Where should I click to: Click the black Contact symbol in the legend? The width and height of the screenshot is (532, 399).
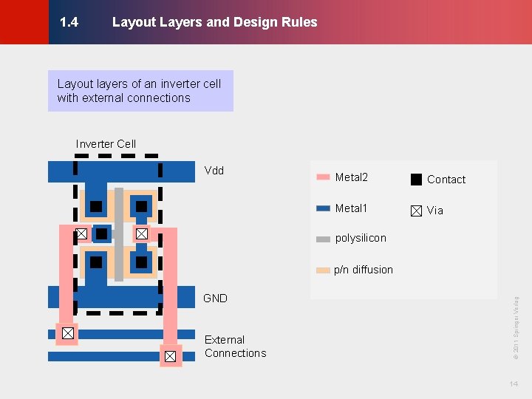pyautogui.click(x=416, y=180)
